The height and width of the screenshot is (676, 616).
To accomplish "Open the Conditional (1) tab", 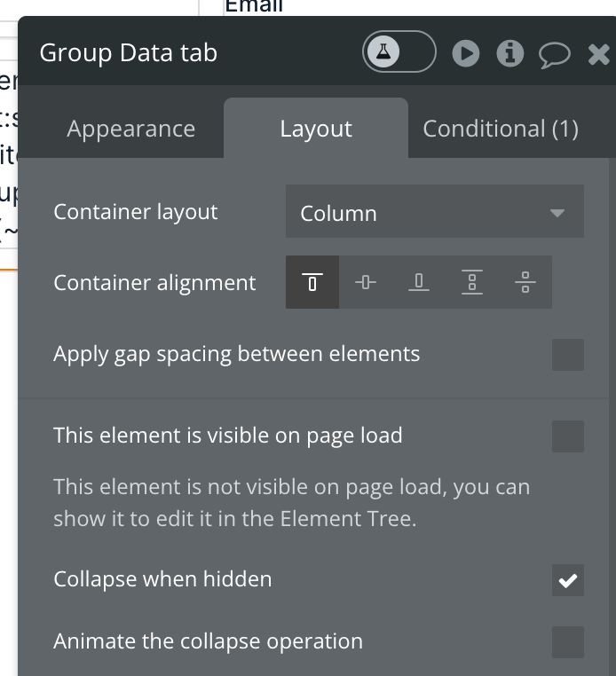I will (501, 129).
